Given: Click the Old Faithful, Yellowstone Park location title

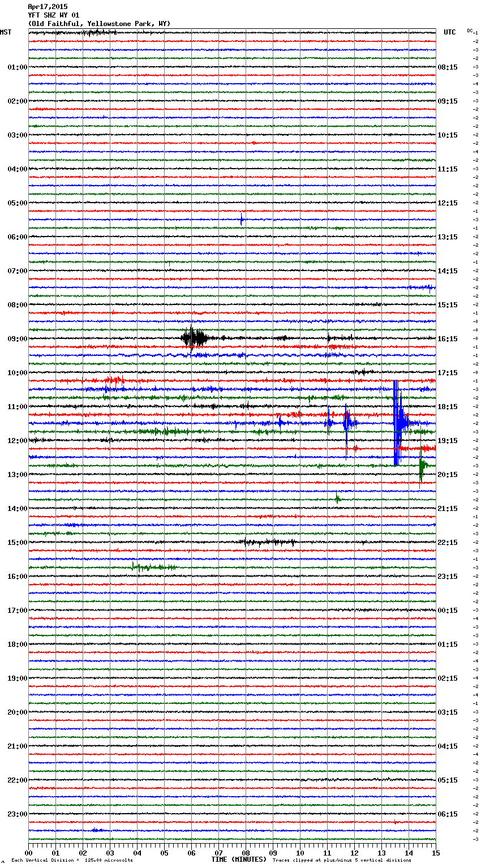Looking at the screenshot, I should pos(99,24).
